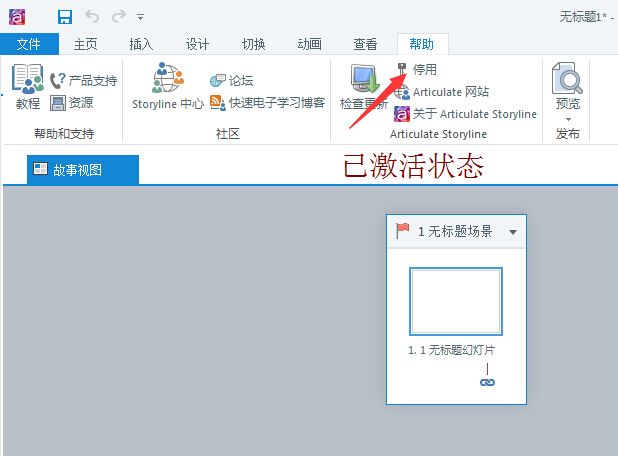
Task: Select the 1.1 无标题幻灯片 slide thumbnail
Action: tap(456, 302)
